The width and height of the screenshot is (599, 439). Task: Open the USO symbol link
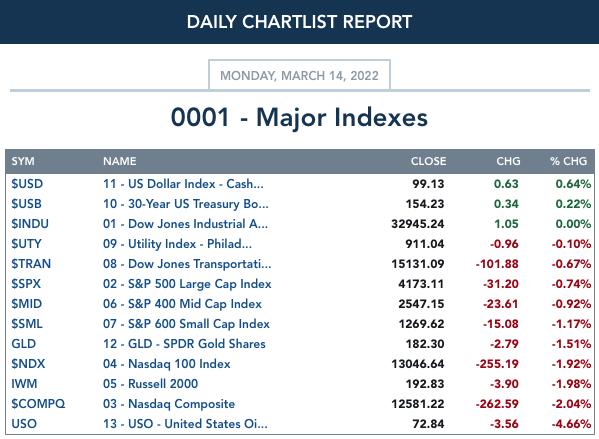pyautogui.click(x=24, y=424)
